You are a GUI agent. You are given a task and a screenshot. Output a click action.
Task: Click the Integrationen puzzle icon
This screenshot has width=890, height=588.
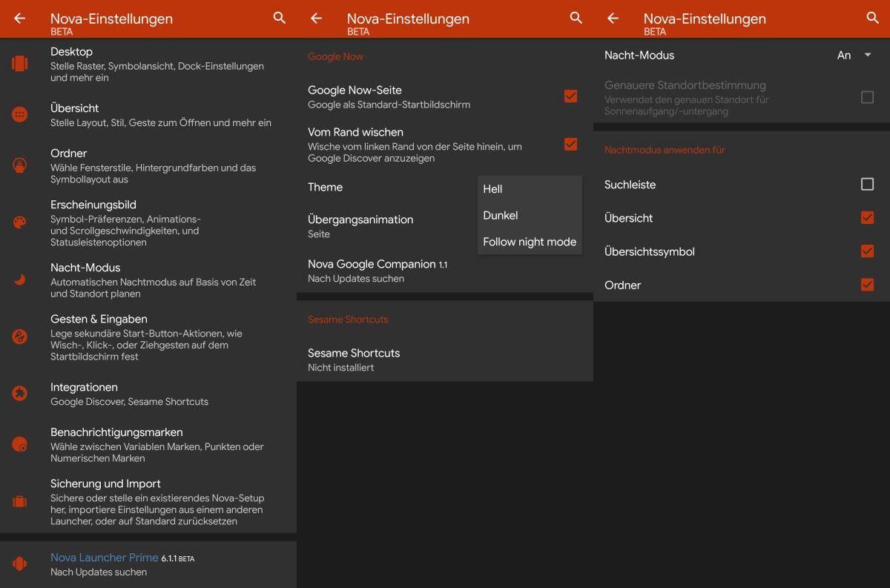[20, 394]
